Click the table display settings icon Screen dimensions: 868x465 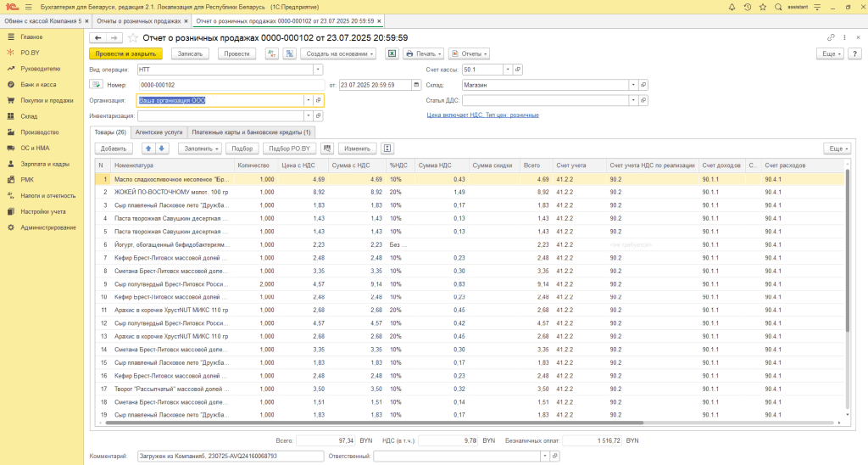coord(387,148)
